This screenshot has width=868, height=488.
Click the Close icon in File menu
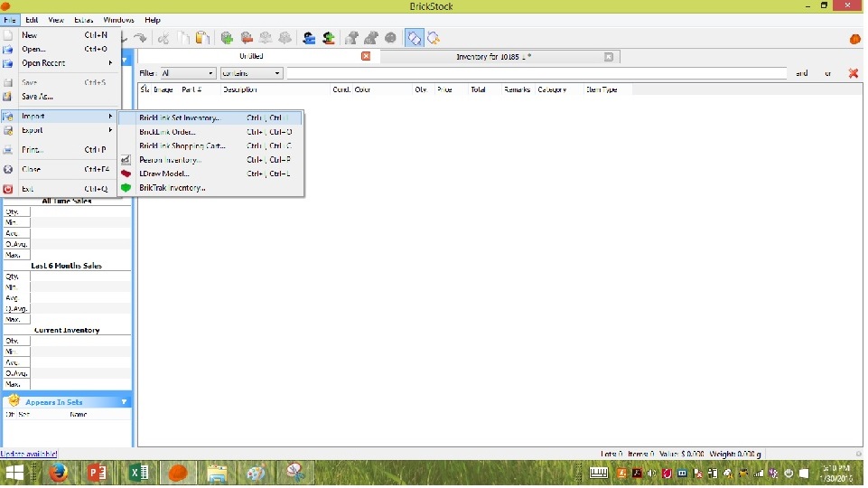(x=8, y=170)
